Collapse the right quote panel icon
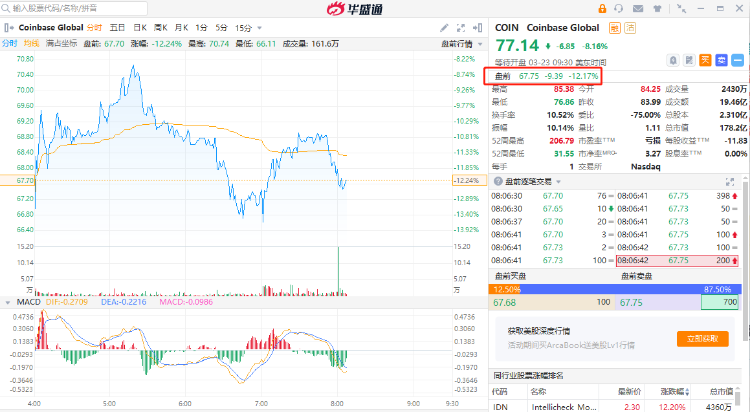This screenshot has height=412, width=750. (477, 28)
